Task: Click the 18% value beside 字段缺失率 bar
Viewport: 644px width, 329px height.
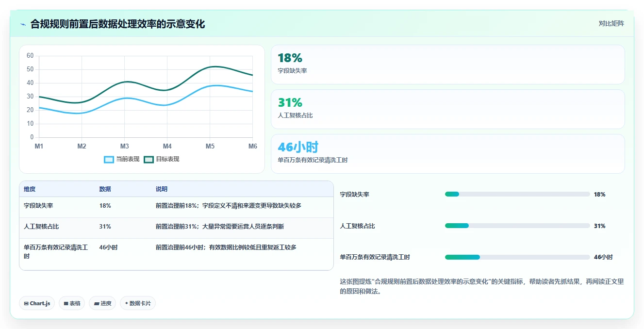Action: pos(599,195)
